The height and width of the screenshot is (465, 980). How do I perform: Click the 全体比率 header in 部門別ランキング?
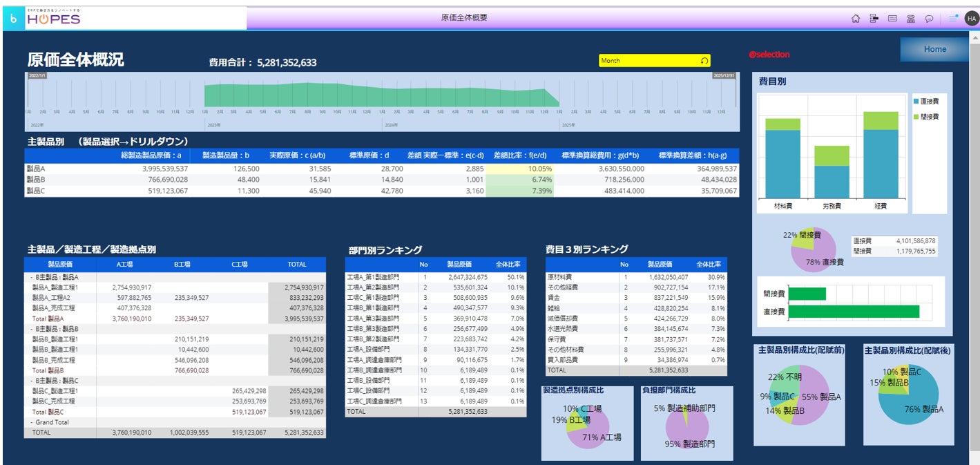pyautogui.click(x=509, y=264)
